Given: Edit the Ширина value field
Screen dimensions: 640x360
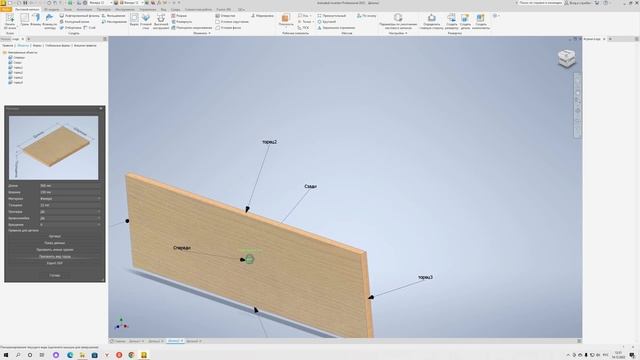Looking at the screenshot, I should 70,192.
